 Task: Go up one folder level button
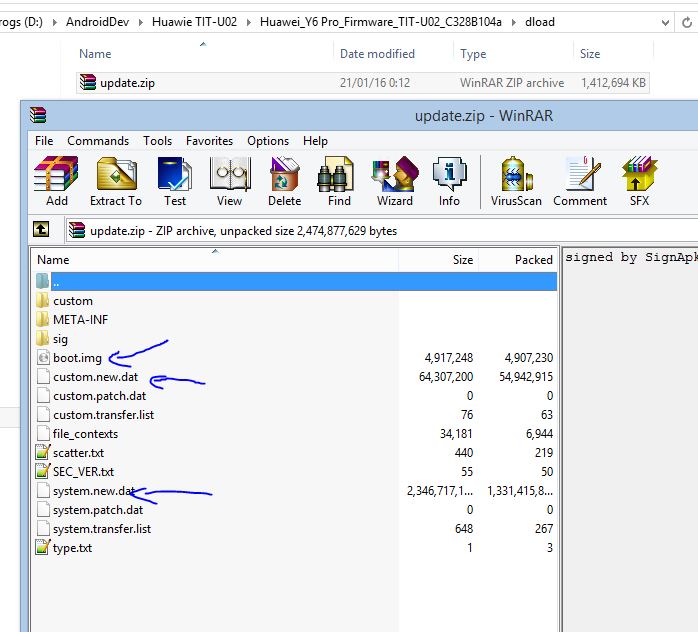coord(41,230)
